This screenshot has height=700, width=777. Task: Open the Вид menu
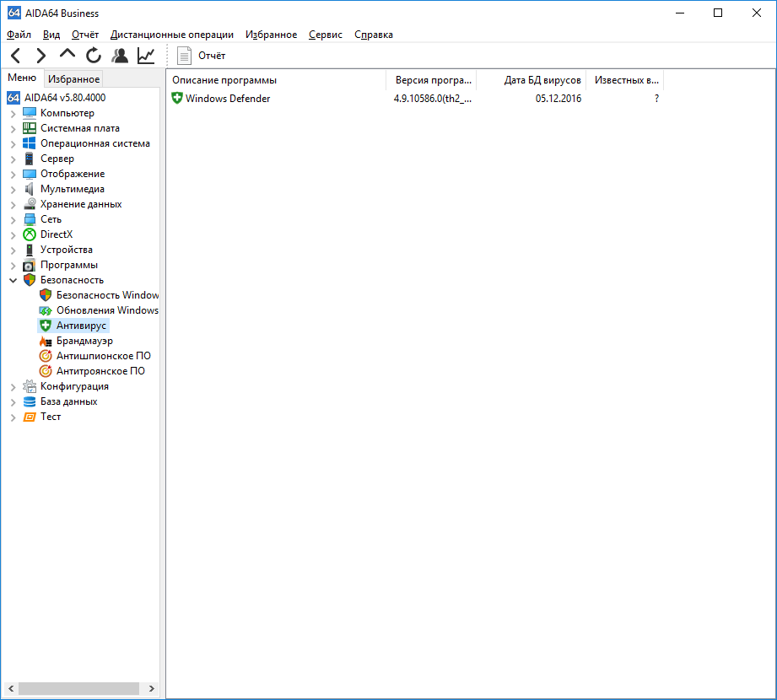(51, 35)
